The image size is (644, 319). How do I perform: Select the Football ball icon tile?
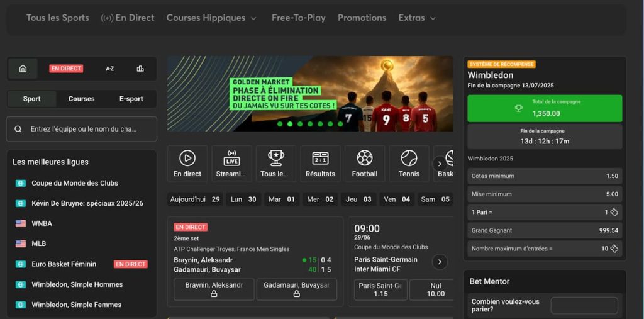[x=365, y=164]
